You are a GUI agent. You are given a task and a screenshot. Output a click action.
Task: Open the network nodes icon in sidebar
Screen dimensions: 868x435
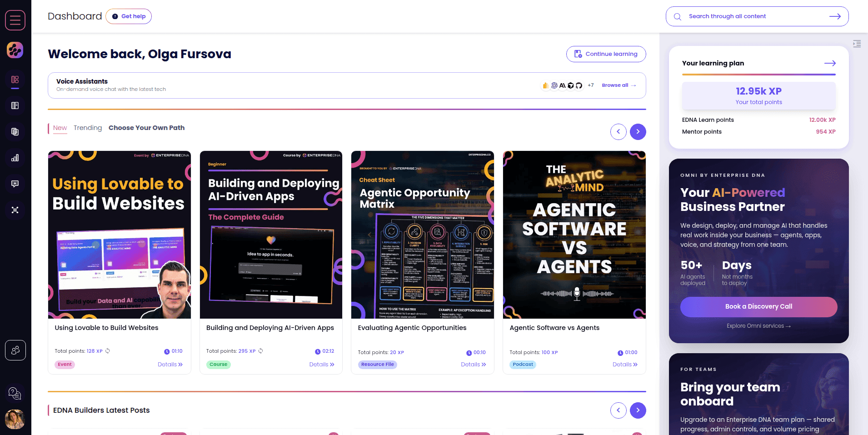pyautogui.click(x=15, y=210)
